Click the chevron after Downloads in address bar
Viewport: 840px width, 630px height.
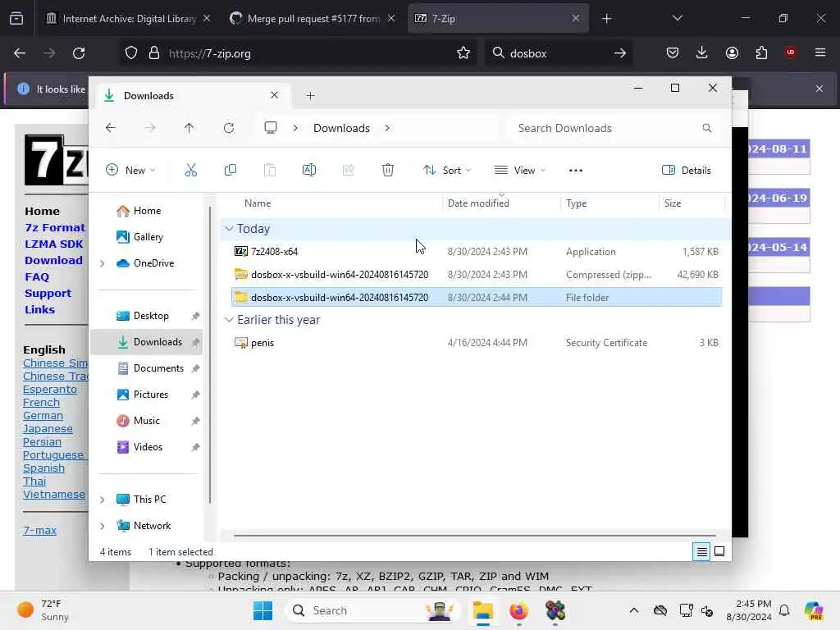(x=387, y=128)
